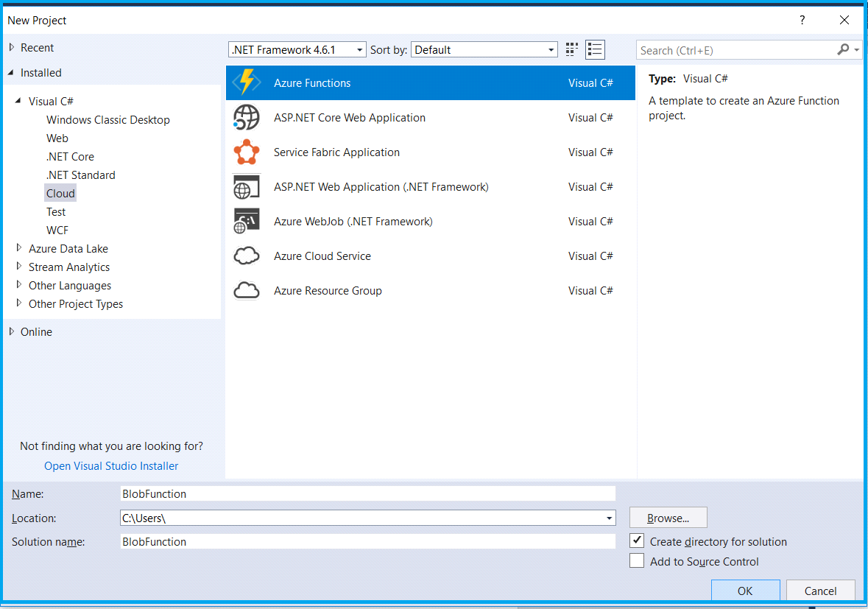Image resolution: width=868 pixels, height=609 pixels.
Task: Click the Azure Resource Group cloud icon
Action: point(247,291)
